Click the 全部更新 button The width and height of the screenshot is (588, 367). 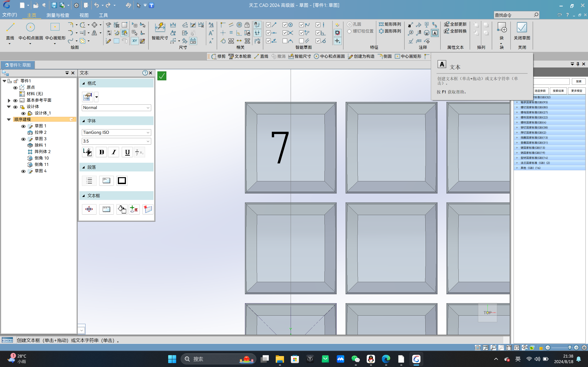(455, 24)
